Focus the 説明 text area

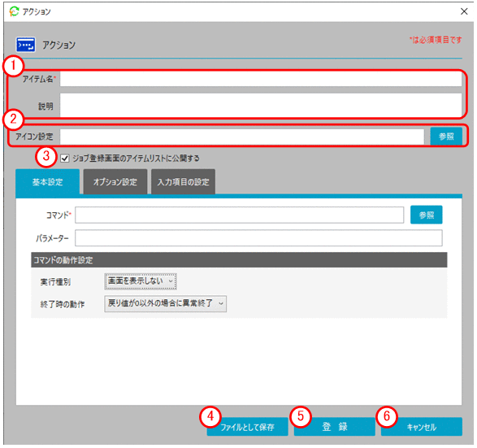261,105
